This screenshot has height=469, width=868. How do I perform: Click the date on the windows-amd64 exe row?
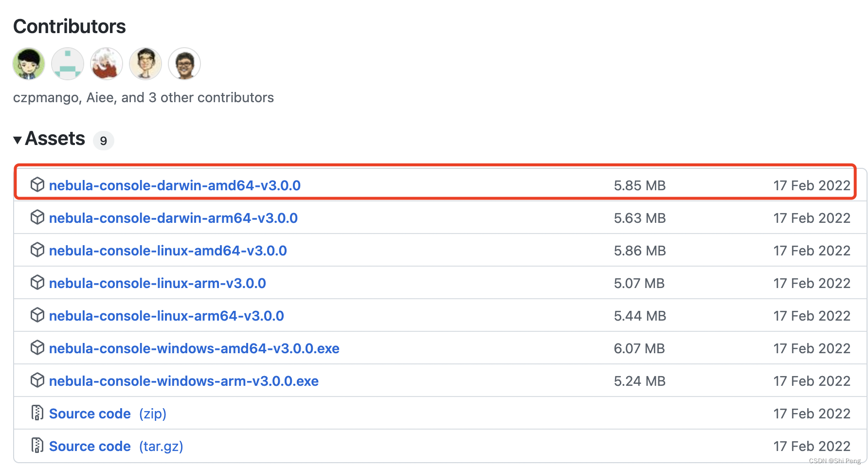click(x=812, y=348)
